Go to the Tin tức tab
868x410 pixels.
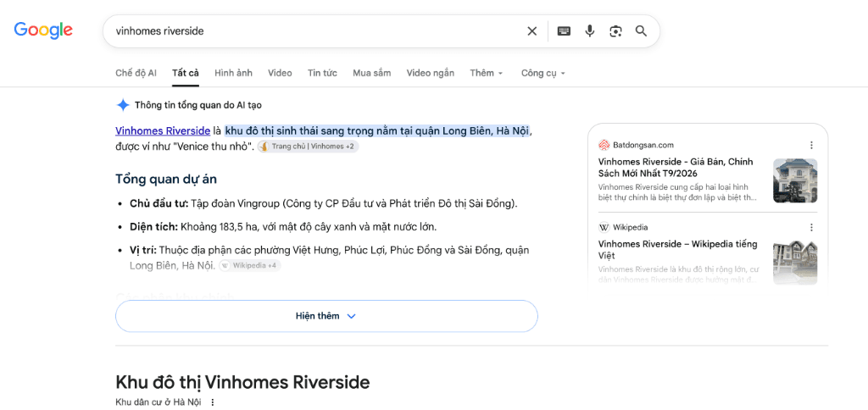[x=323, y=73]
